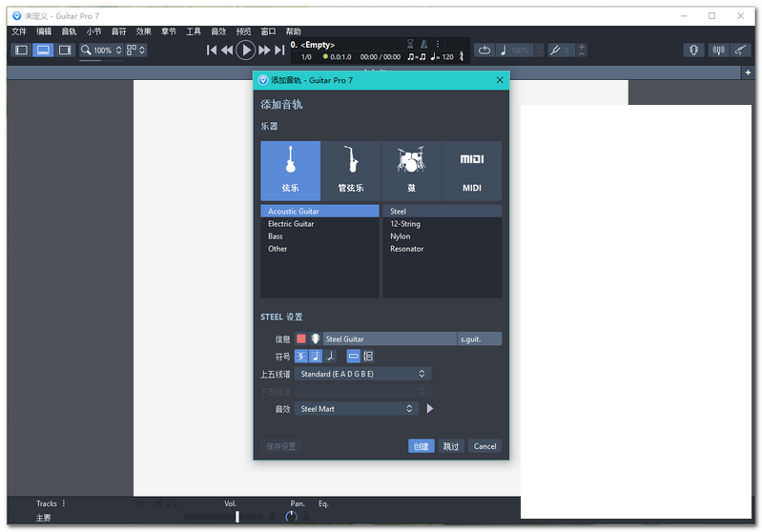
Task: Open the guitar tuner icon
Action: tap(718, 50)
